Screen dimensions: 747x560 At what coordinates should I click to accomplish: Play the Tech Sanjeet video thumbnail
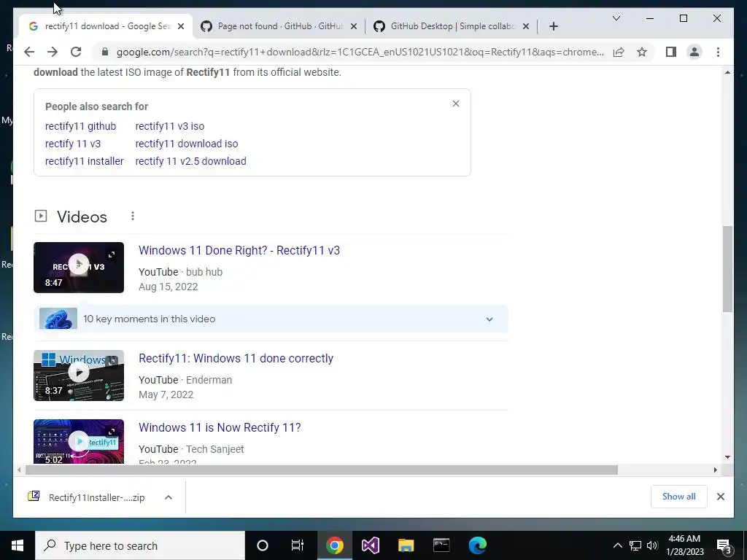pos(79,441)
